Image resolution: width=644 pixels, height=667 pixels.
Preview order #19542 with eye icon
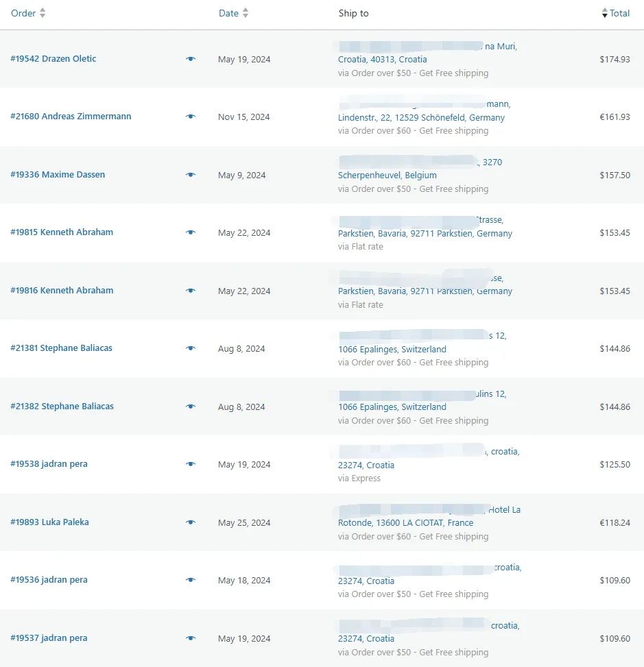coord(191,59)
